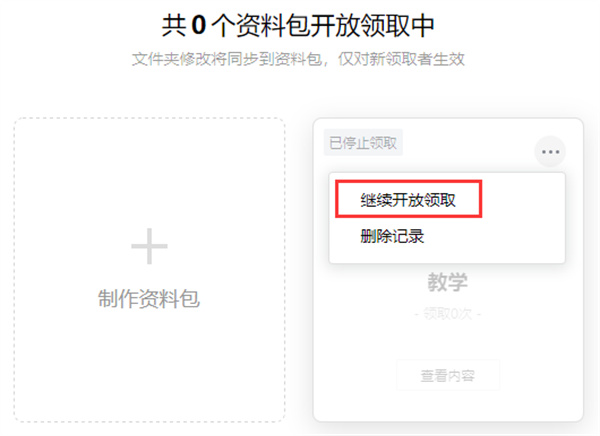Click the 制作资料包 label
Screen dimensions: 600x436
149,299
